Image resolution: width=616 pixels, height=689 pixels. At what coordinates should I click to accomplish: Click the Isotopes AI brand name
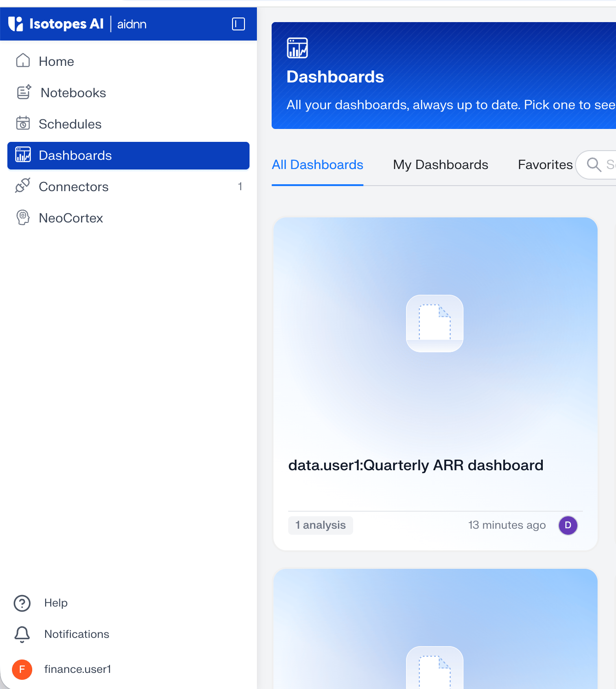click(x=67, y=24)
